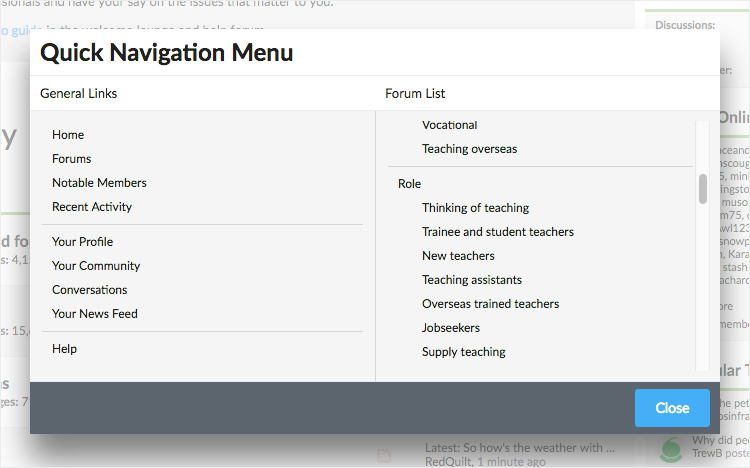Open Conversations
Viewport: 750px width, 468px height.
point(90,290)
